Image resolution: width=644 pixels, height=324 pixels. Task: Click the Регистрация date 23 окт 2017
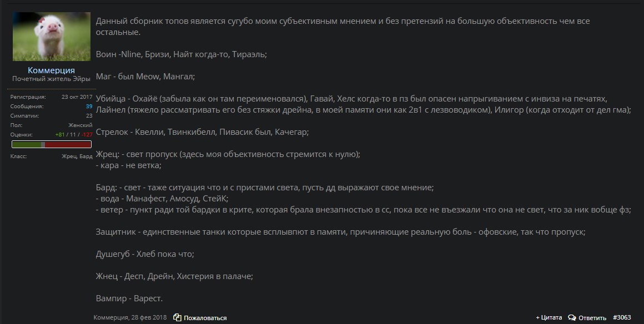(x=77, y=97)
